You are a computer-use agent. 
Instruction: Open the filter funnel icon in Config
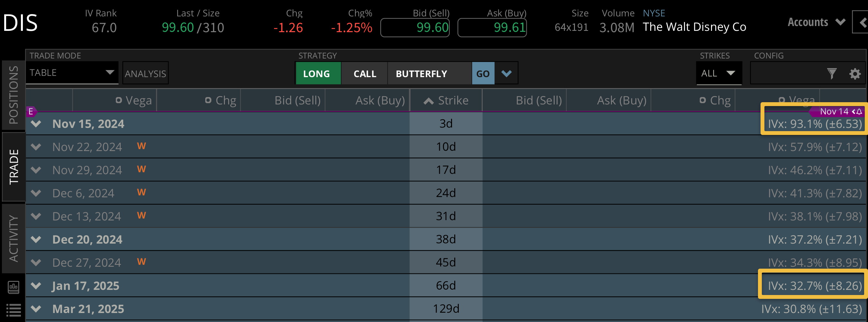tap(832, 73)
